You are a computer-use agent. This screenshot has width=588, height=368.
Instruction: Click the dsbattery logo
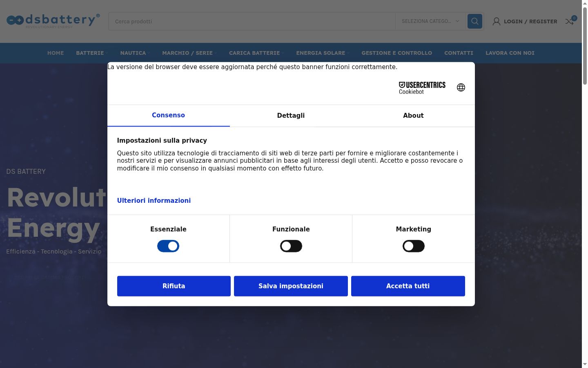click(53, 21)
